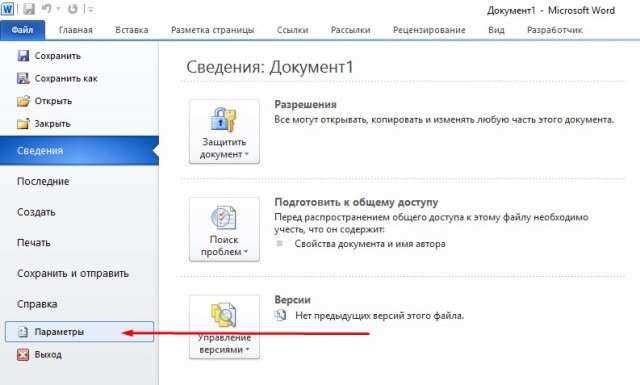Click the Выход red exit icon
Screen dimensions: 640x385
(x=23, y=354)
